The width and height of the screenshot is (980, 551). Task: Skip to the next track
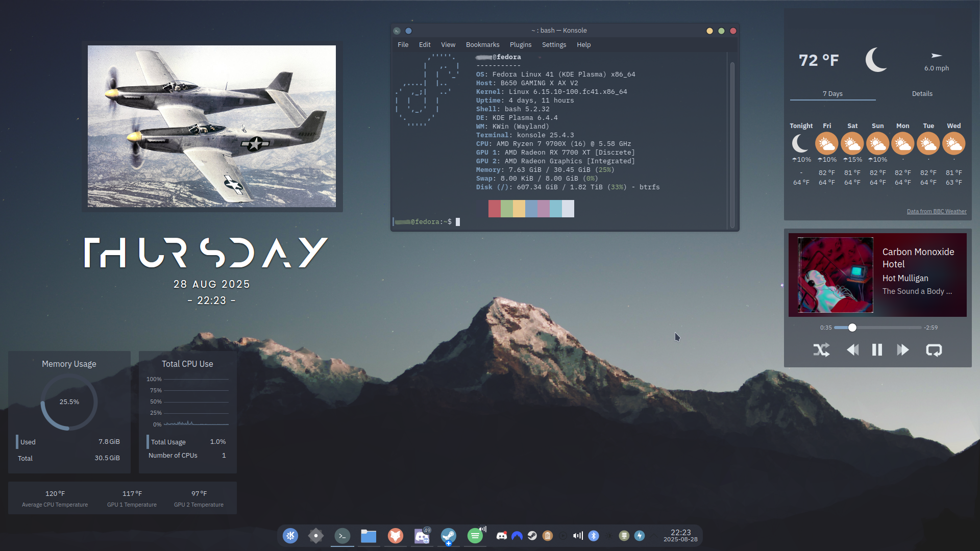tap(902, 349)
